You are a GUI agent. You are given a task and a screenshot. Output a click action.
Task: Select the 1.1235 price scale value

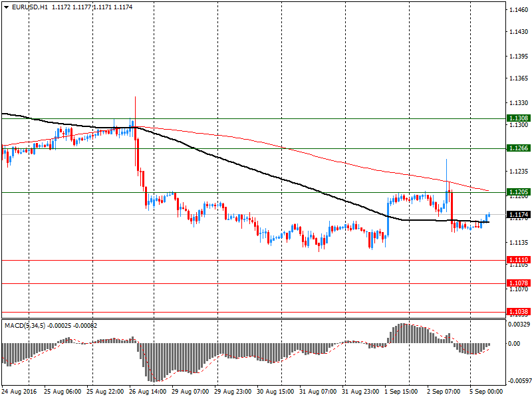(x=519, y=172)
